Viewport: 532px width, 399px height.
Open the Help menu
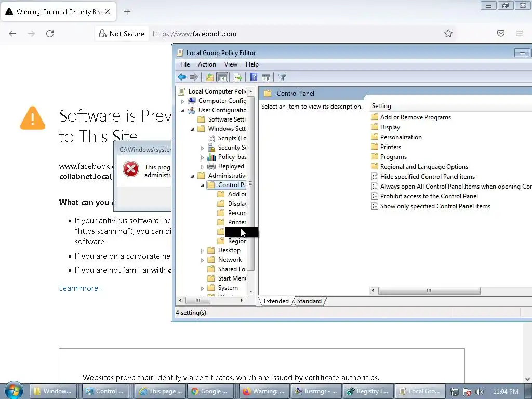pyautogui.click(x=252, y=64)
